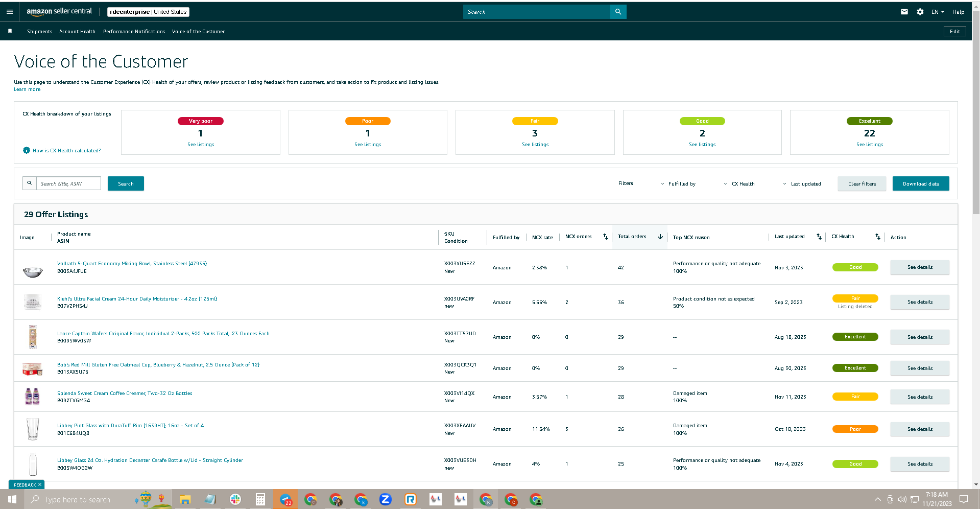980x509 pixels.
Task: Click the Very poor red health badge
Action: click(201, 121)
